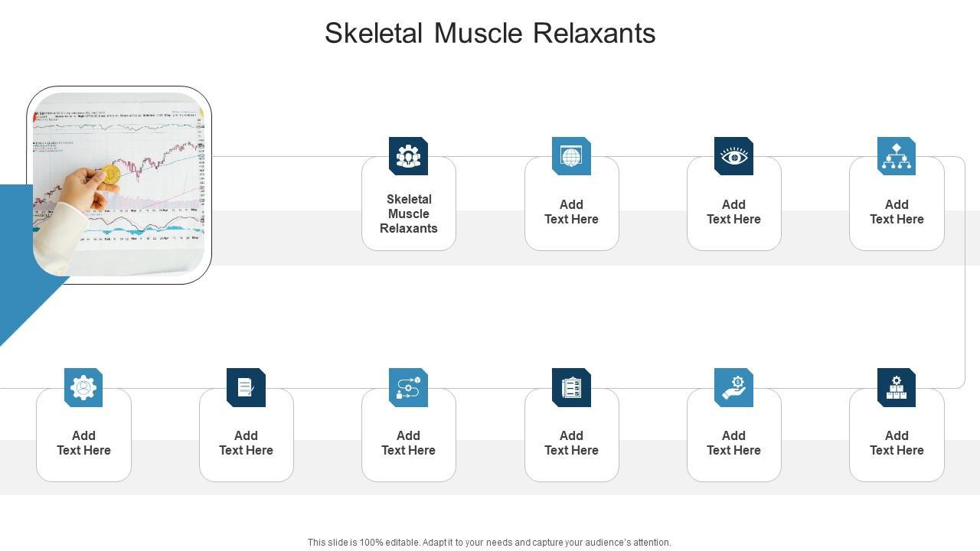Click the 'Skeletal Muscle Relaxants' card text
Viewport: 980px width, 551px height.
(x=409, y=214)
